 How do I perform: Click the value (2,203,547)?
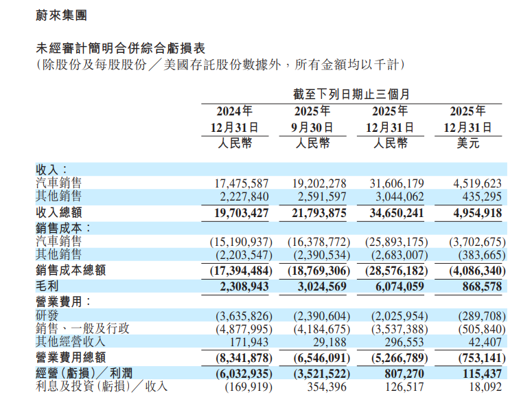244,256
